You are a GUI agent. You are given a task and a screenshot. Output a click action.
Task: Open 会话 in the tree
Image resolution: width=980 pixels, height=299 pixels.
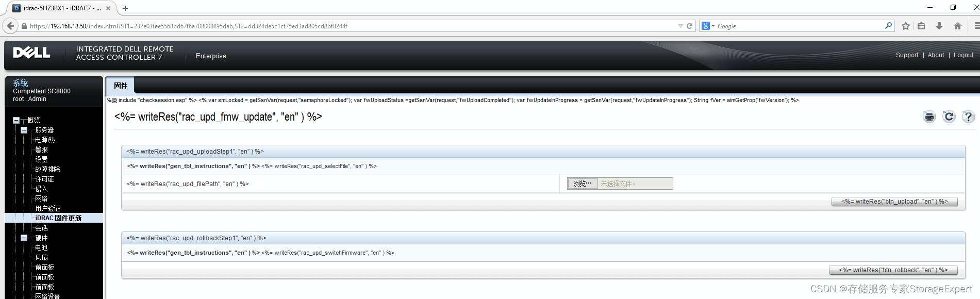click(x=41, y=228)
